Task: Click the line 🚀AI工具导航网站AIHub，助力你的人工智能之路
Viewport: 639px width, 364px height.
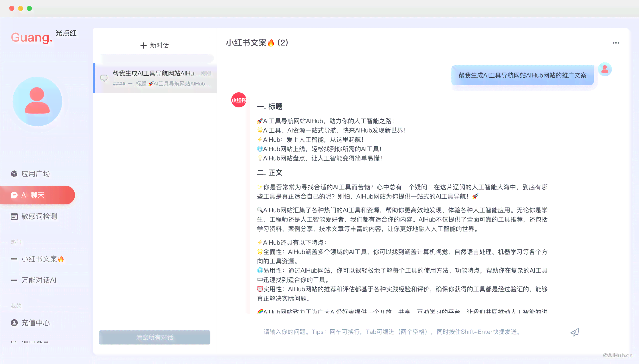Action: (326, 121)
